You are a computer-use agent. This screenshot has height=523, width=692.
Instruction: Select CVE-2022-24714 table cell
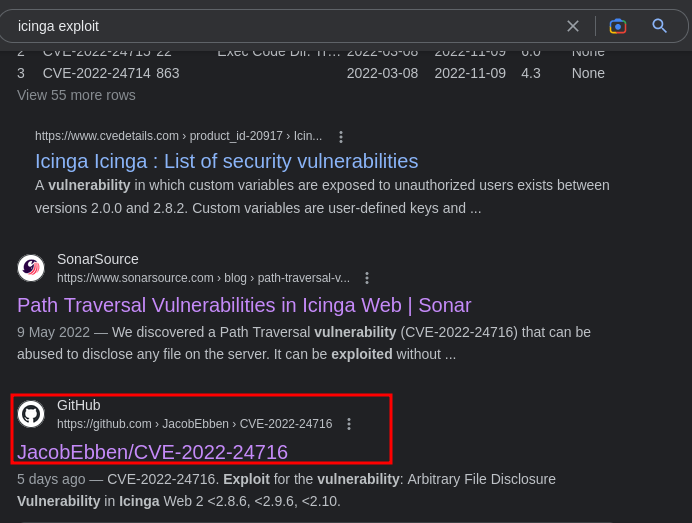97,73
